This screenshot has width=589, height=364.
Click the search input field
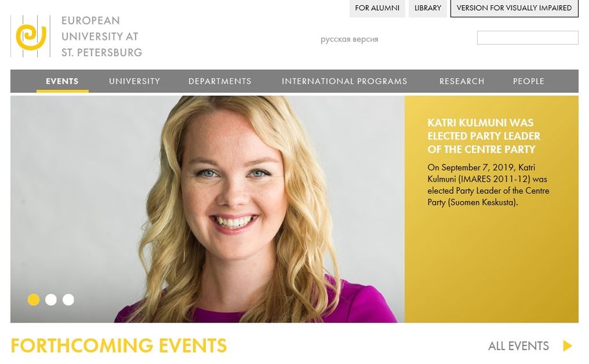point(528,38)
